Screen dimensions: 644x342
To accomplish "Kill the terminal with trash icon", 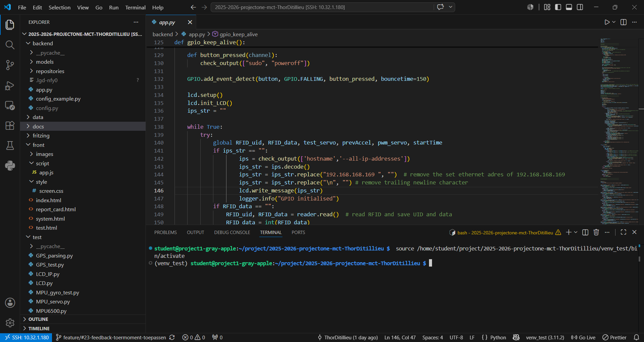I will [596, 232].
